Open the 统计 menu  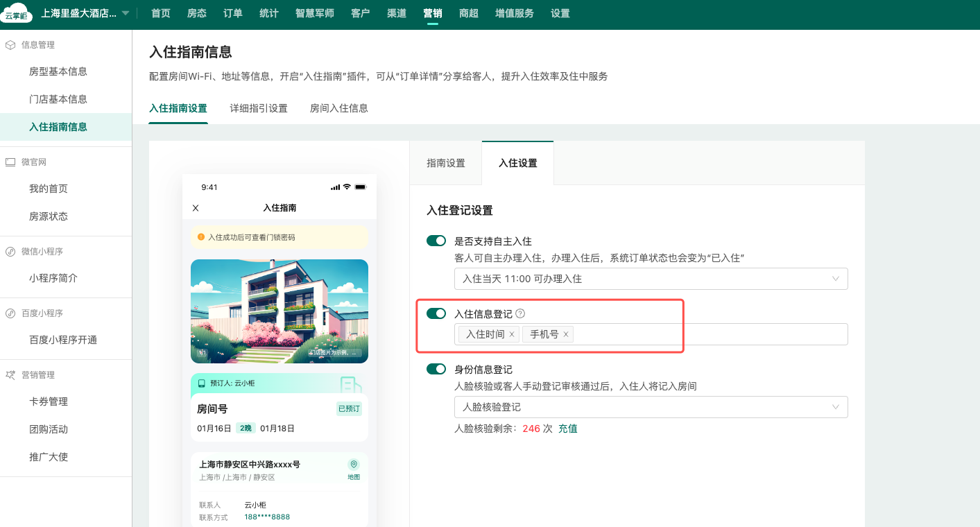click(x=269, y=13)
